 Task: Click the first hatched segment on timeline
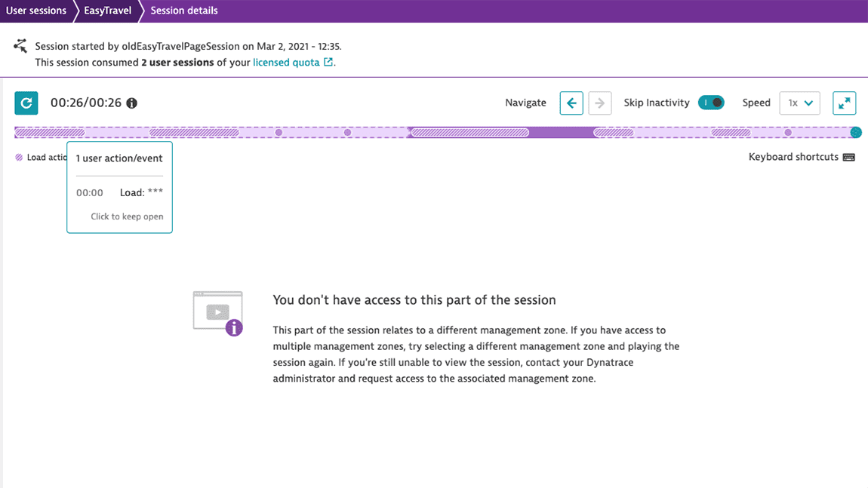[x=49, y=133]
